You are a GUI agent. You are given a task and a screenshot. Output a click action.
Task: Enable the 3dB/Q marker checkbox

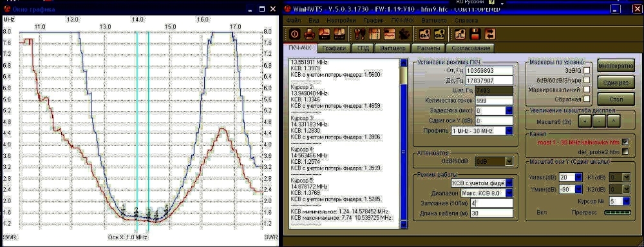click(x=587, y=71)
